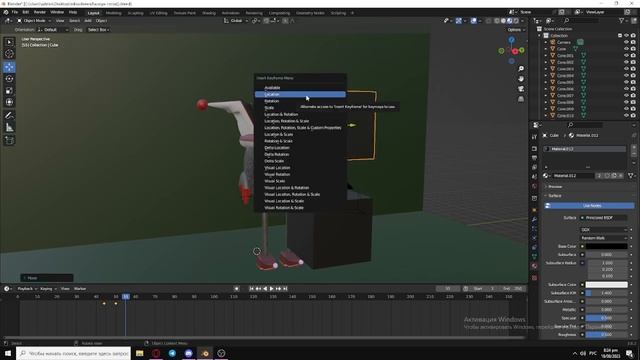640x360 pixels.
Task: Open the Options dropdown in viewport header
Action: (516, 30)
